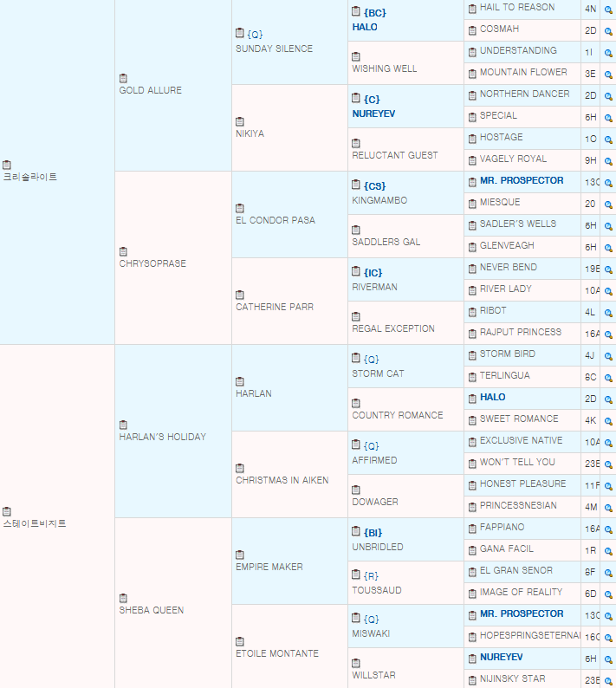Click the 스테이트비지트 horse name
Image resolution: width=616 pixels, height=688 pixels.
click(35, 523)
